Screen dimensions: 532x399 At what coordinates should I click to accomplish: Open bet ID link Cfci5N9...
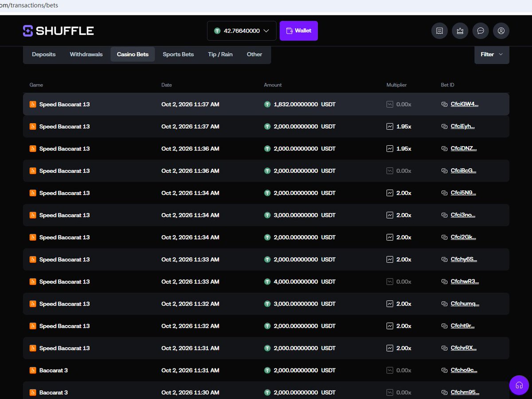point(463,193)
